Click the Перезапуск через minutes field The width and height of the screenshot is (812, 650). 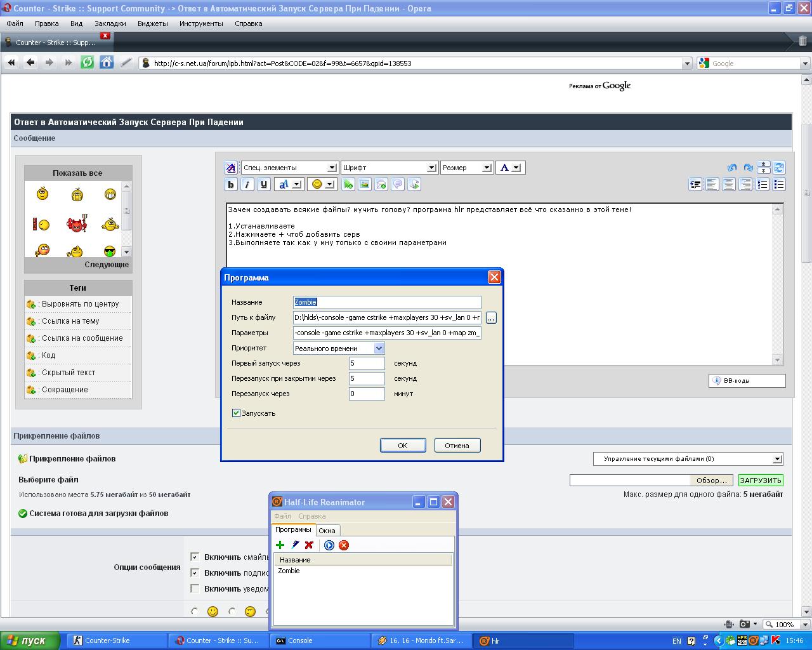(367, 394)
